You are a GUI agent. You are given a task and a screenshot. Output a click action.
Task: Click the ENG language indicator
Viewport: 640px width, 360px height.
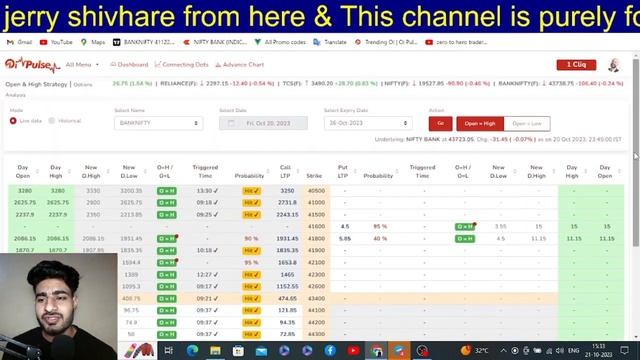[x=573, y=351]
